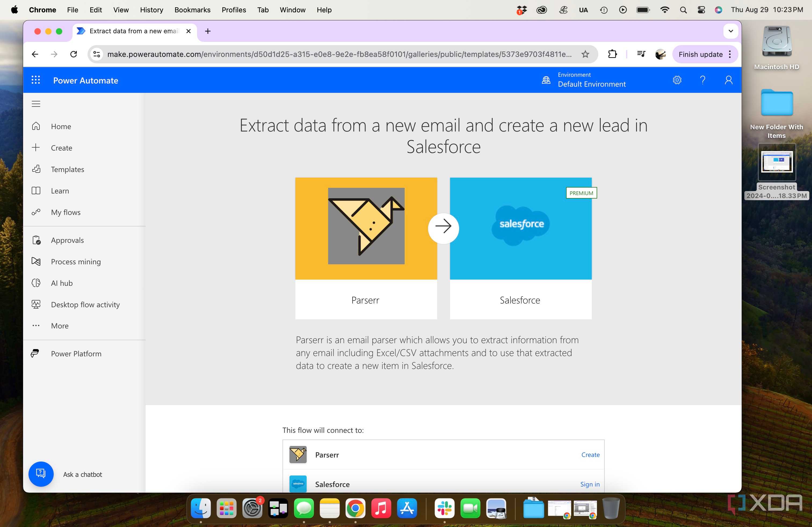
Task: Open Spotlight search in the menu bar
Action: pyautogui.click(x=683, y=10)
